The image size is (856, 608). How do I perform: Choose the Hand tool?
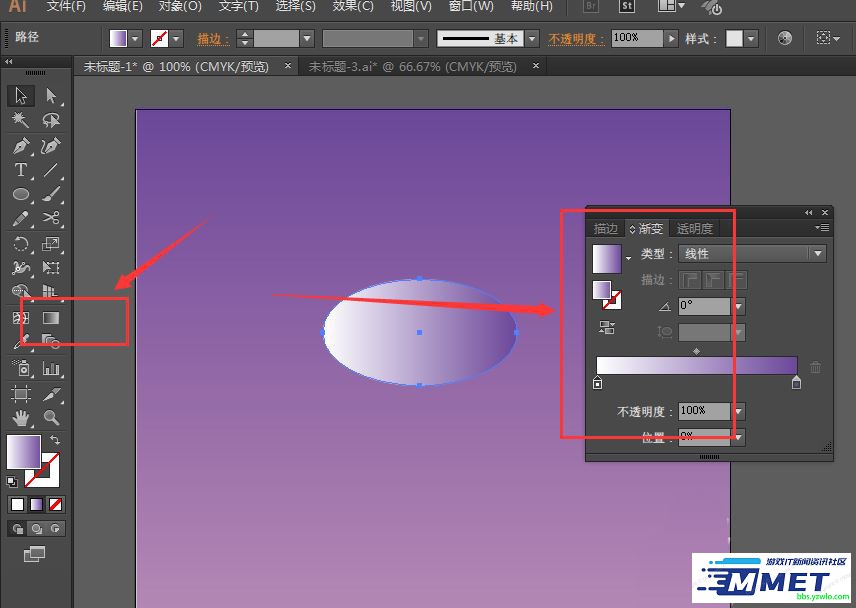tap(21, 418)
